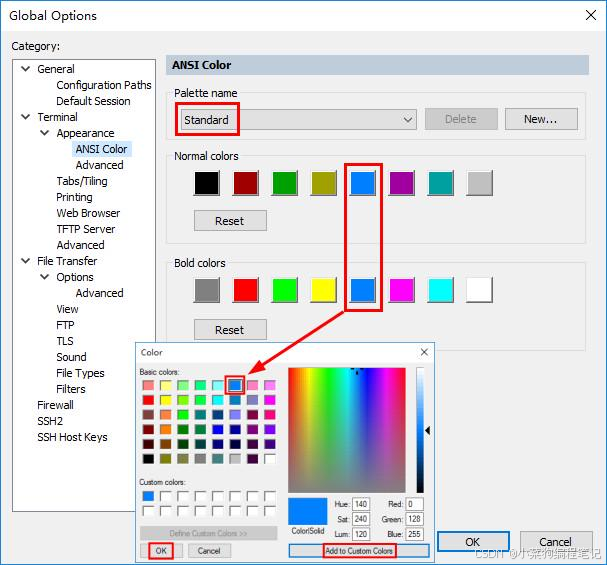Select File Types in category tree

[80, 373]
